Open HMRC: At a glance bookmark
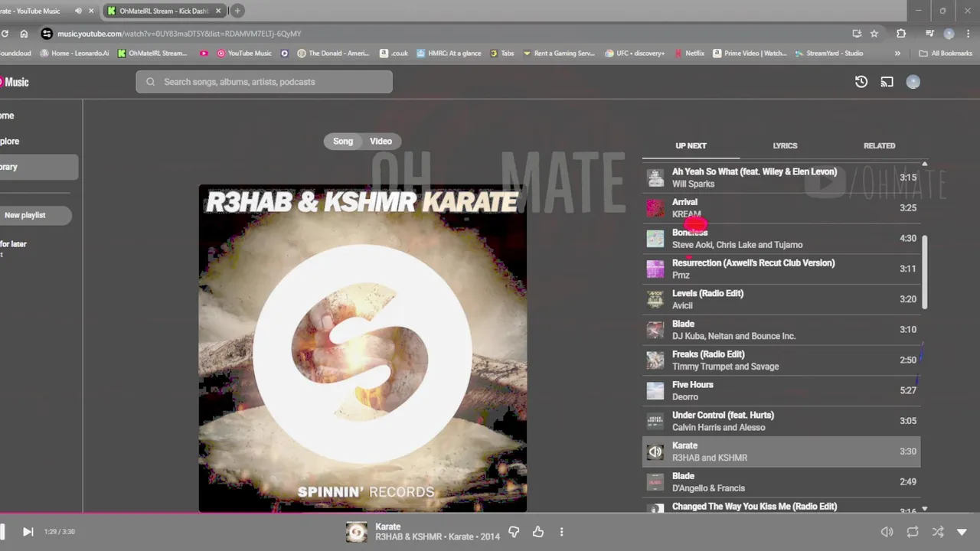Screen dimensions: 980x551 pos(448,54)
